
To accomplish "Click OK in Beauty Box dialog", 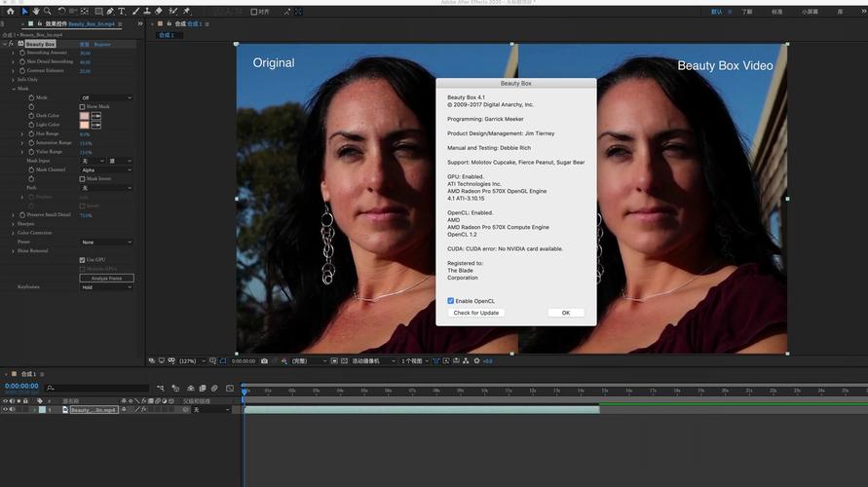I will click(x=566, y=313).
